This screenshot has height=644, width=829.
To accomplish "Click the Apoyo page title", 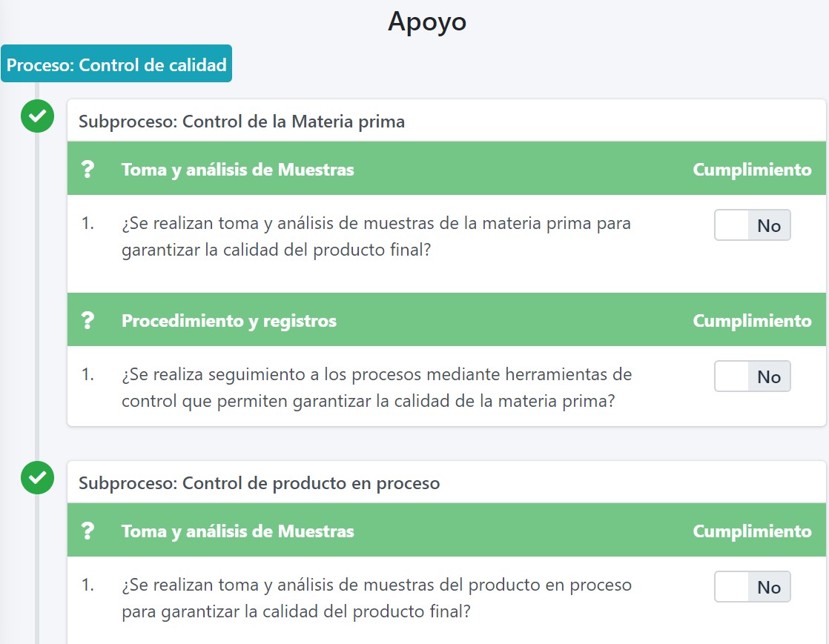I will coord(426,21).
